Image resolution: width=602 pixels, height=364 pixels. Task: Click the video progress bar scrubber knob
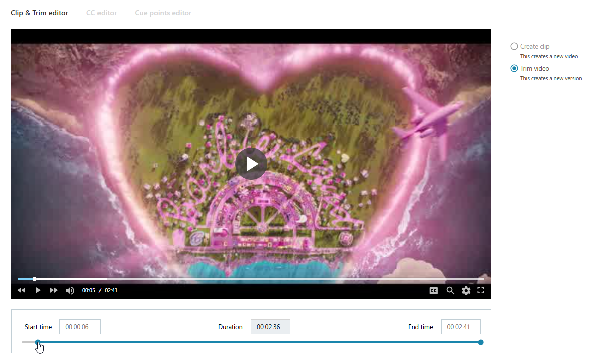35,279
